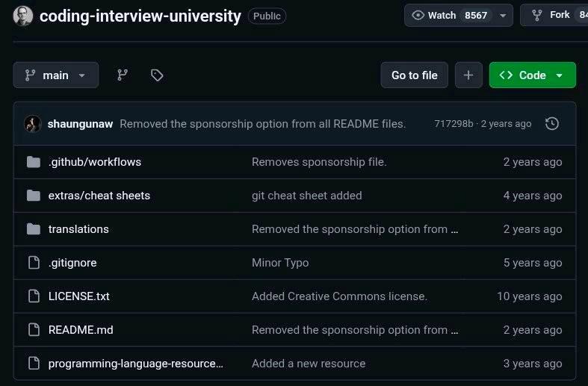Click shaungunaw's commit author avatar
Screen dimensions: 588x386
click(33, 124)
